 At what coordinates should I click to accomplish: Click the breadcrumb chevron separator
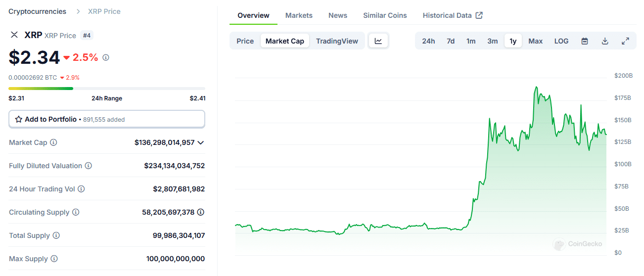click(79, 11)
